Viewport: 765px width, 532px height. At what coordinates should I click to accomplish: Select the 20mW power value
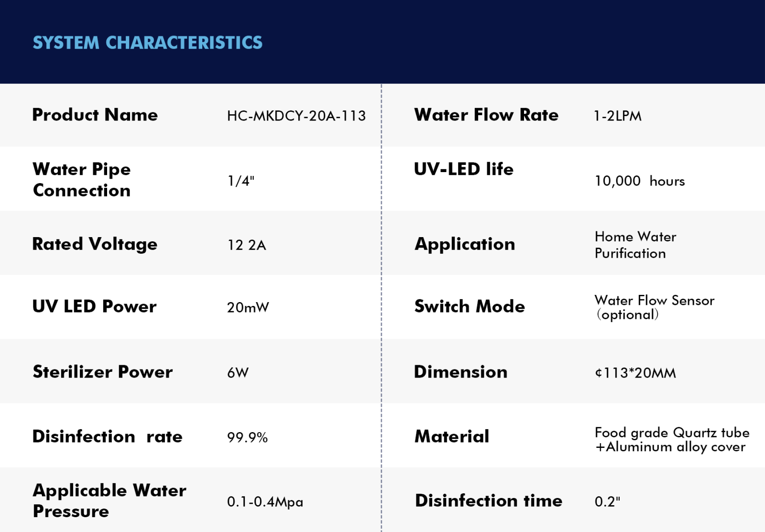pos(248,307)
